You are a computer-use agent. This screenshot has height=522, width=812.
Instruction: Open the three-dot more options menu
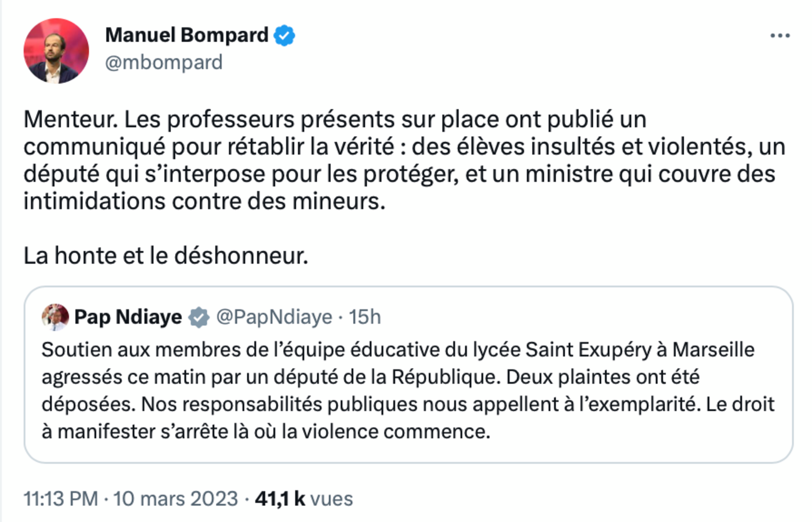coord(780,36)
